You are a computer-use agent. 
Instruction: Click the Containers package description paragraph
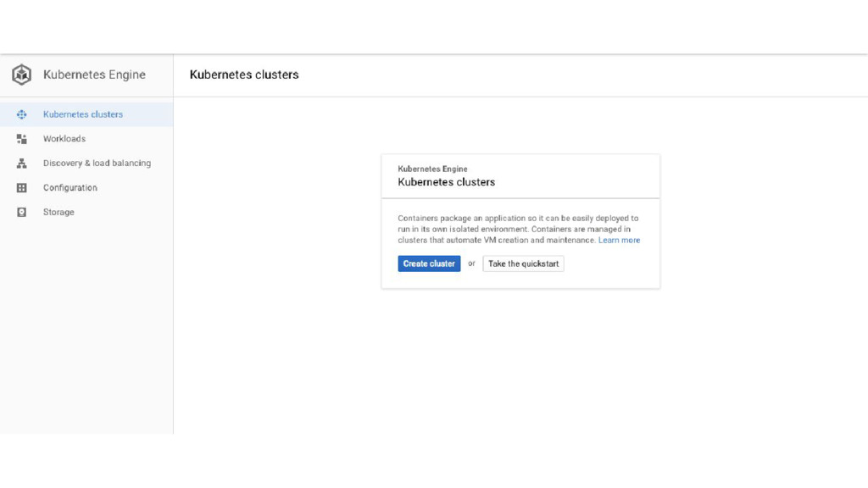(x=519, y=229)
